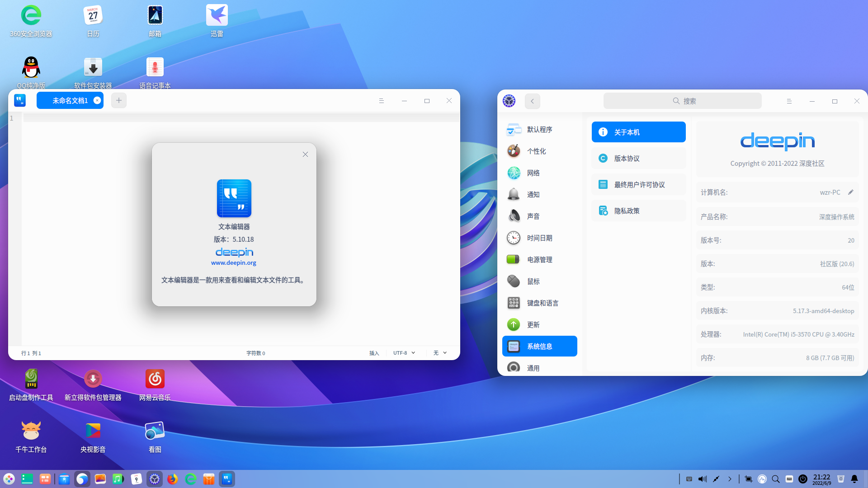Viewport: 868px width, 488px height.
Task: Open the text editor hamburger menu
Action: [381, 101]
